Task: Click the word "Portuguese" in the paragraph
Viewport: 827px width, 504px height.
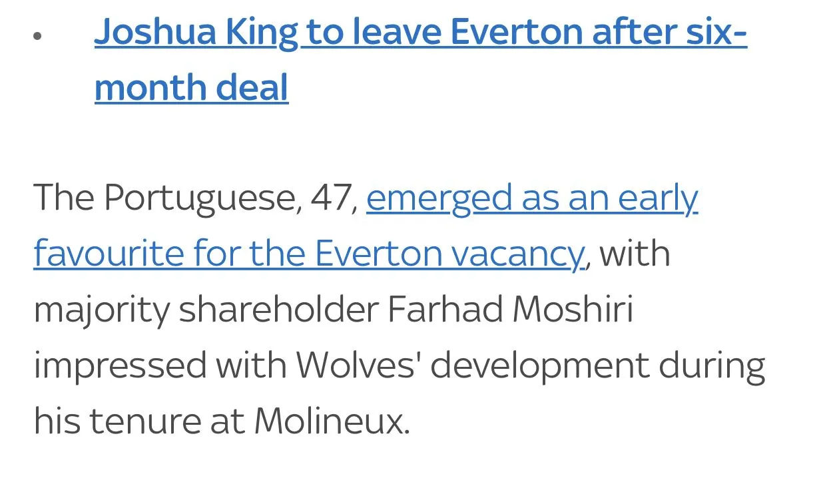Action: pos(198,198)
